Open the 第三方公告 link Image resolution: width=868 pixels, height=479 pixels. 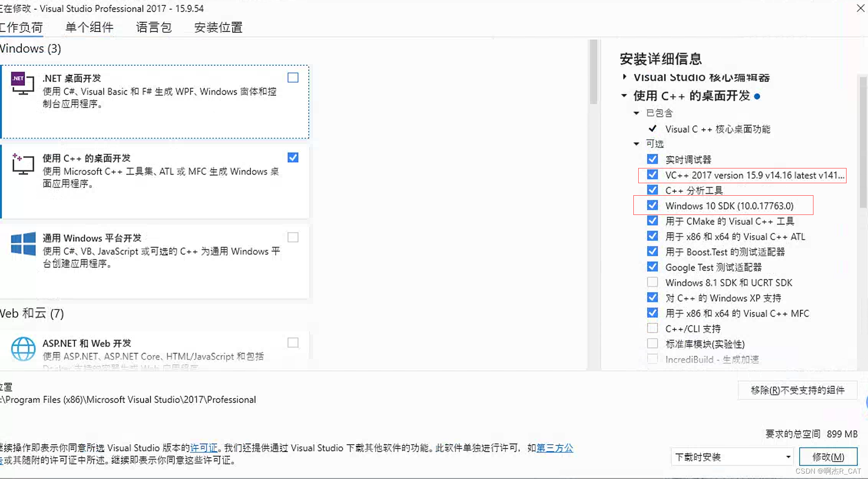[x=555, y=448]
